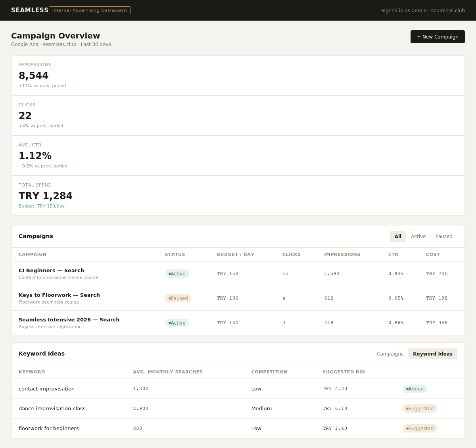Screen dimensions: 476x448
Task: Click the Medium competition value
Action: pos(261,409)
